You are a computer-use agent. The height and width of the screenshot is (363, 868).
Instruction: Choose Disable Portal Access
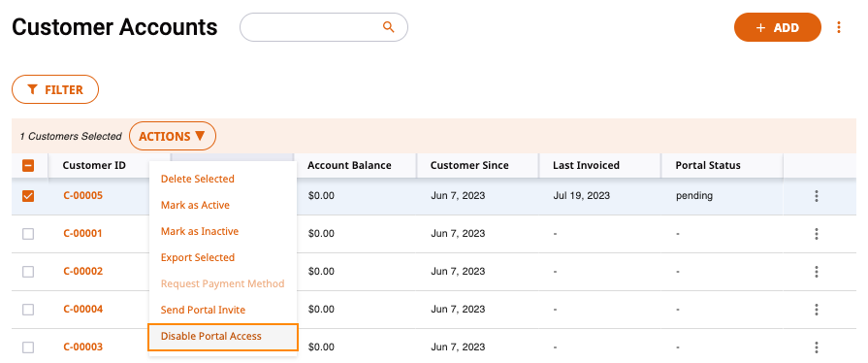point(222,337)
